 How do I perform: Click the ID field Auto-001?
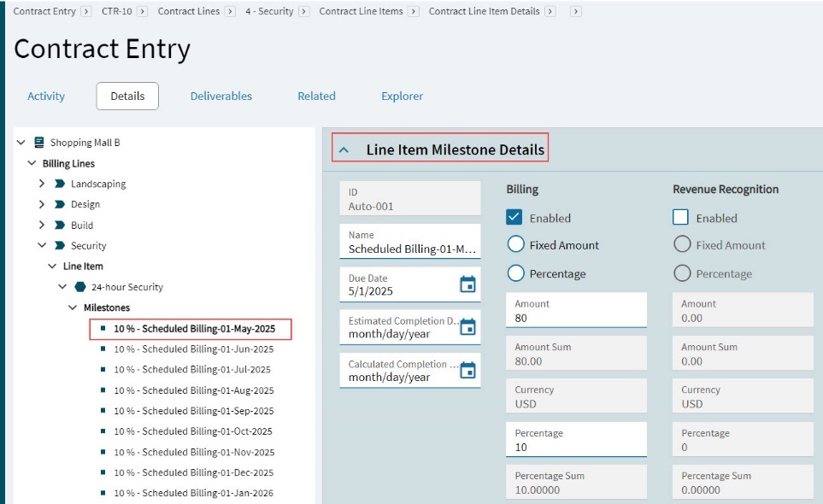coord(410,198)
